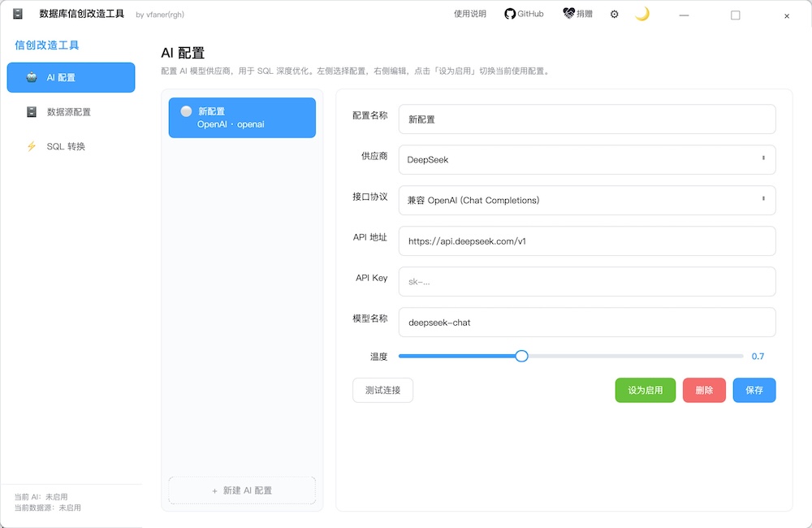Click the by vfaner(rgh) author text

tap(160, 15)
